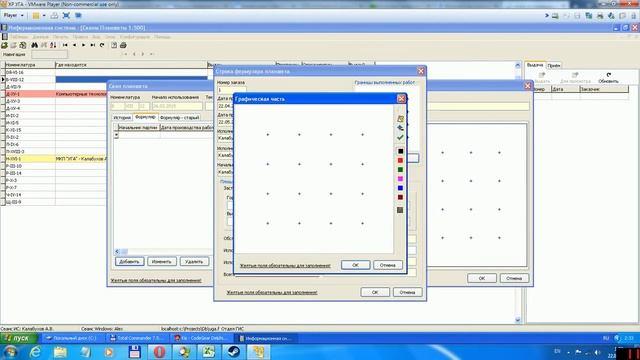Image resolution: width=640 pixels, height=360 pixels.
Task: Click the floppy disk save taskbar icon
Action: [135, 351]
